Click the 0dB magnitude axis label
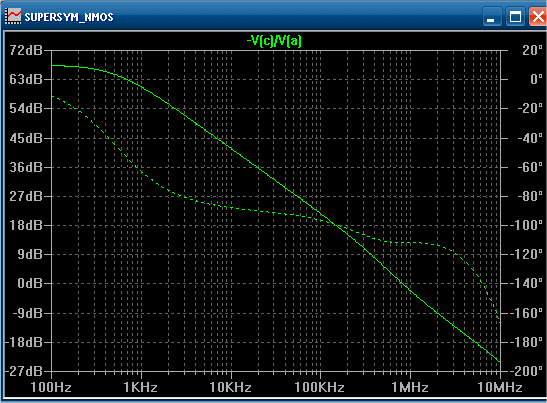547x403 pixels. pyautogui.click(x=30, y=283)
